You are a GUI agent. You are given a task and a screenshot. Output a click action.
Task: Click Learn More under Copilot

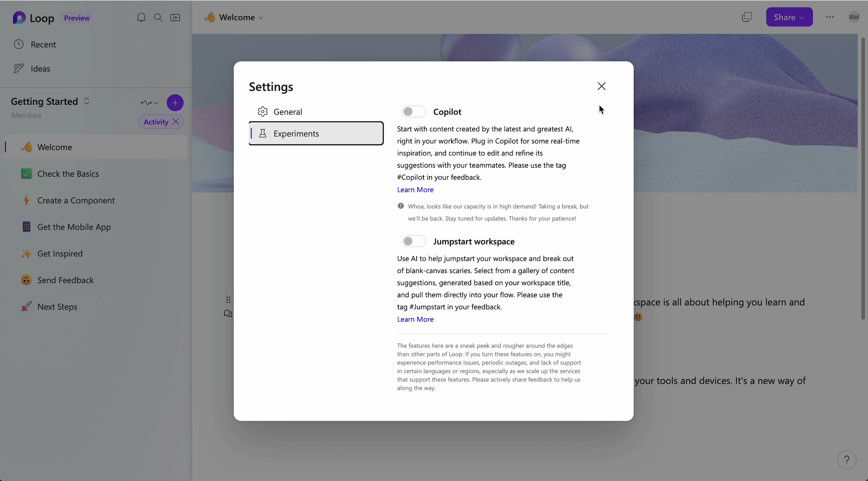[415, 189]
